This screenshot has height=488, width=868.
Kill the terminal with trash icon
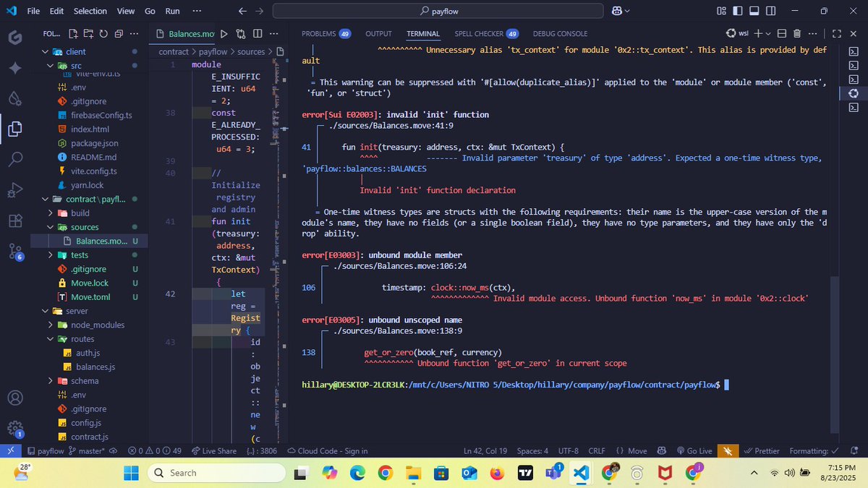click(x=797, y=33)
